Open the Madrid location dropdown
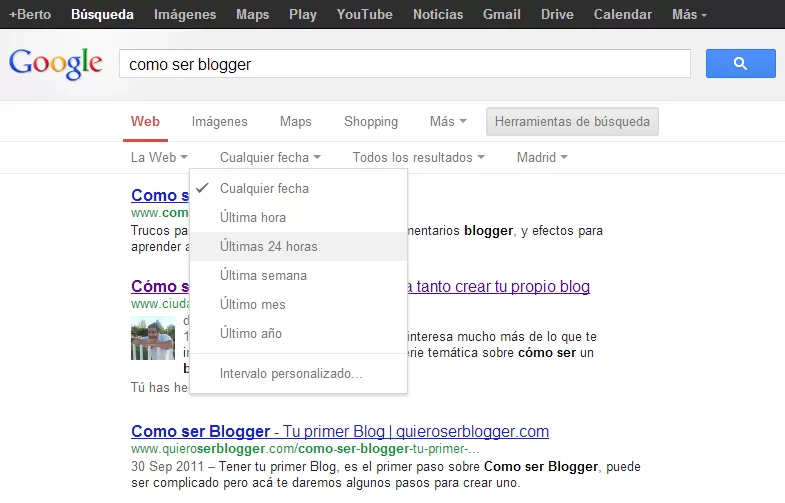The width and height of the screenshot is (785, 503). (542, 158)
